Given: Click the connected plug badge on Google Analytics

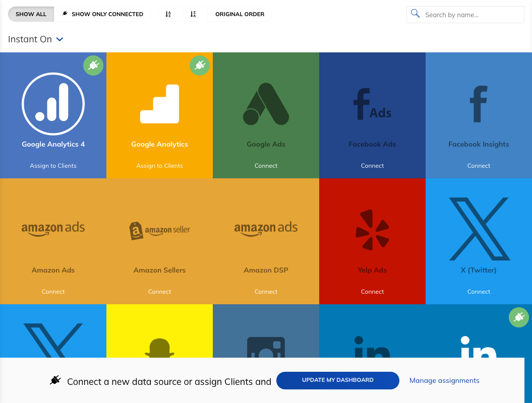Looking at the screenshot, I should (200, 65).
